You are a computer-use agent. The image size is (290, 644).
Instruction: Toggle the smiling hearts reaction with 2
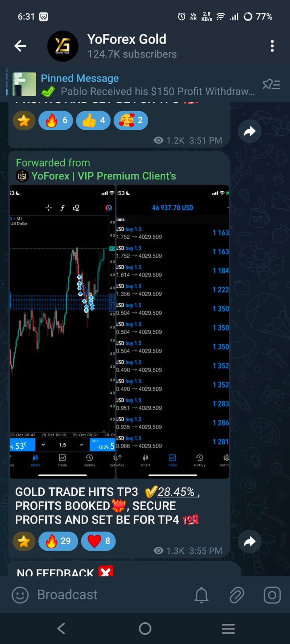click(x=131, y=120)
